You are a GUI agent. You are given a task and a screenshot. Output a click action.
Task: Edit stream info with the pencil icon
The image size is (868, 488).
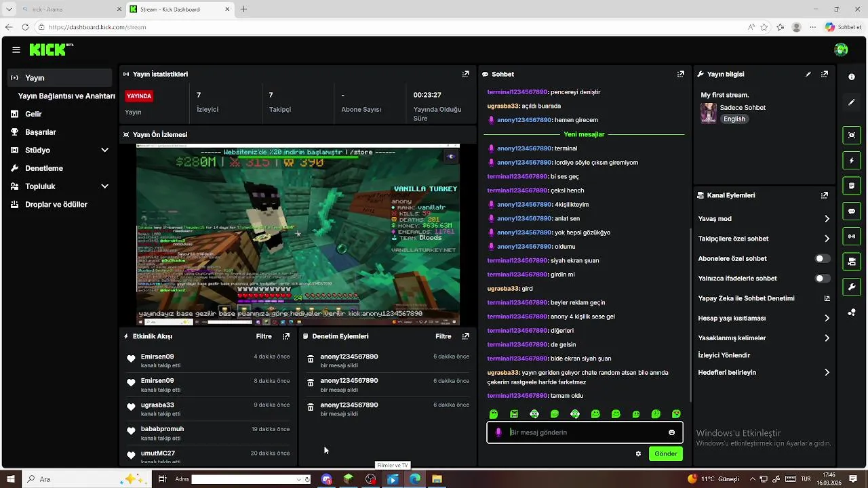pyautogui.click(x=808, y=74)
